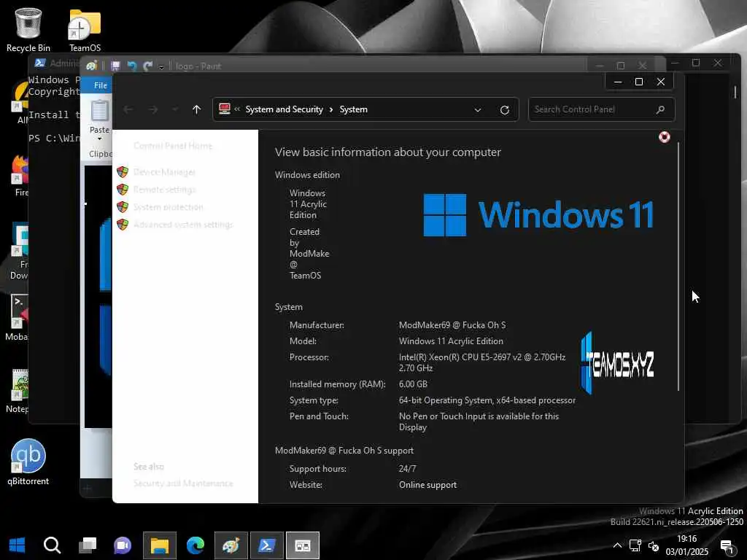The width and height of the screenshot is (747, 560).
Task: Click the Paint application icon in title bar
Action: click(x=91, y=66)
